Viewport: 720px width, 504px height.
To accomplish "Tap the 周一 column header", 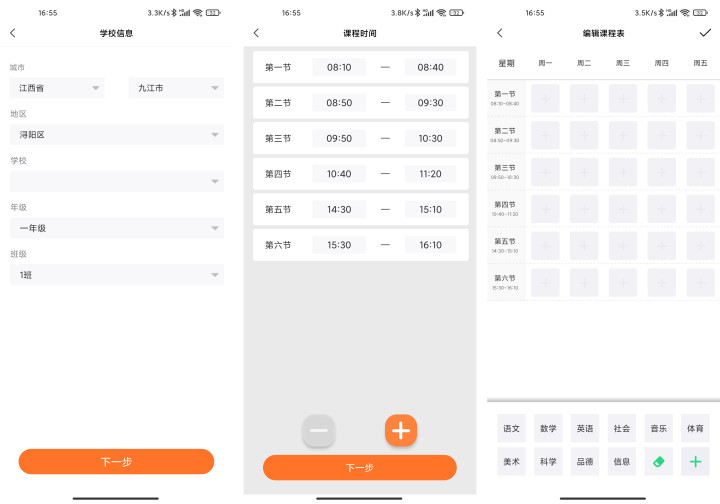I will click(x=545, y=63).
